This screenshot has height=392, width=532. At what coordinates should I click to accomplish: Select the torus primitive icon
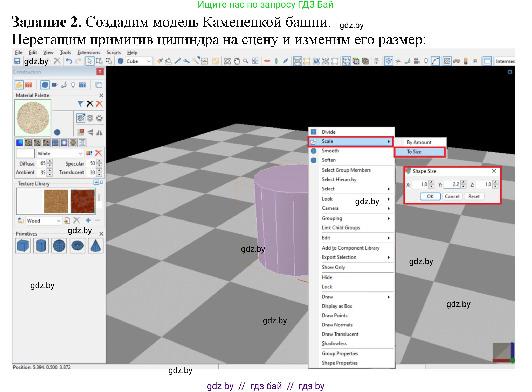[77, 246]
